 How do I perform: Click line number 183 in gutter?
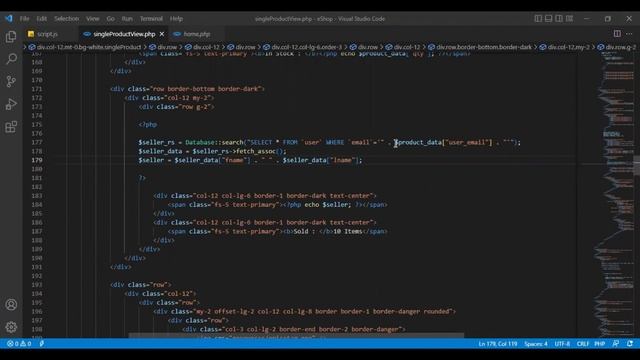(37, 196)
